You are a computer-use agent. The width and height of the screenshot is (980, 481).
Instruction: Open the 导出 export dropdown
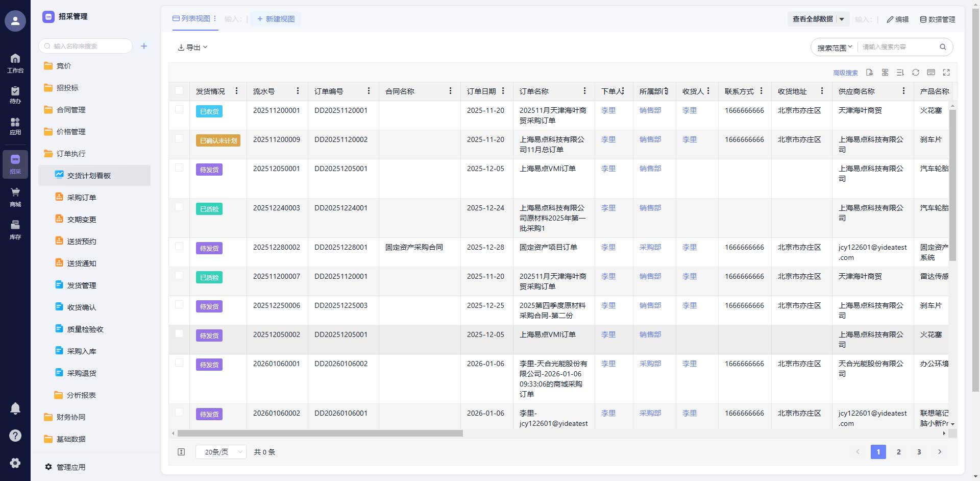192,47
